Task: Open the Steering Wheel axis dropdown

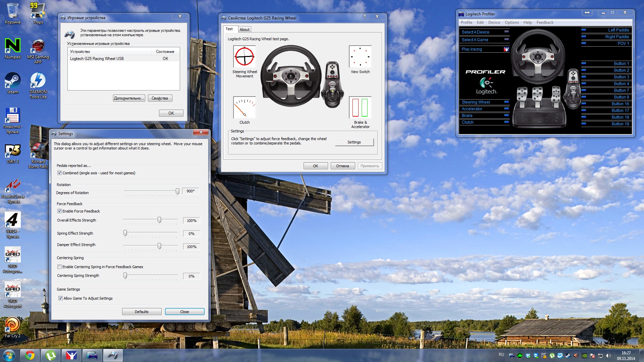Action: (x=485, y=102)
